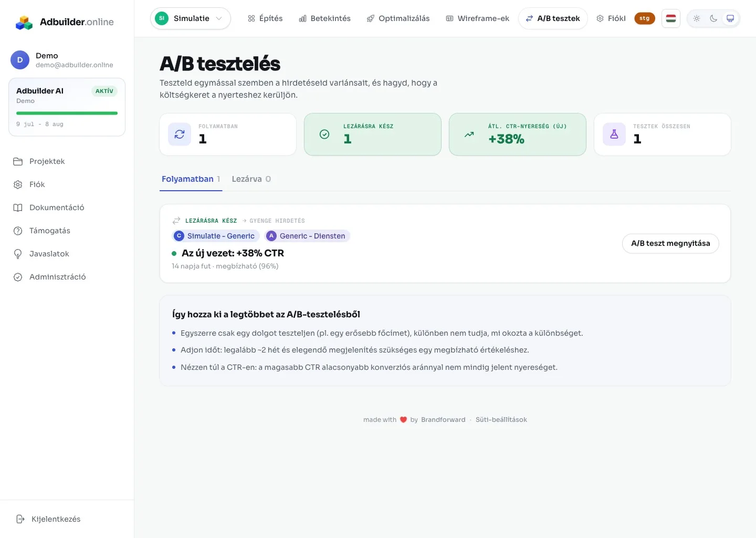Screen dimensions: 756x538
Task: Click the Hungarian flag language button
Action: pos(671,18)
